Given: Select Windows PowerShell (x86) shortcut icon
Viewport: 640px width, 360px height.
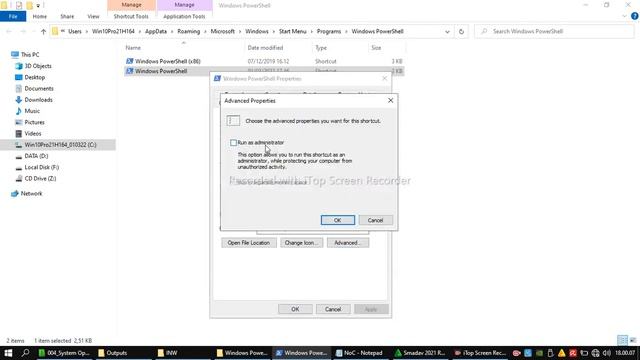Looking at the screenshot, I should (129, 61).
